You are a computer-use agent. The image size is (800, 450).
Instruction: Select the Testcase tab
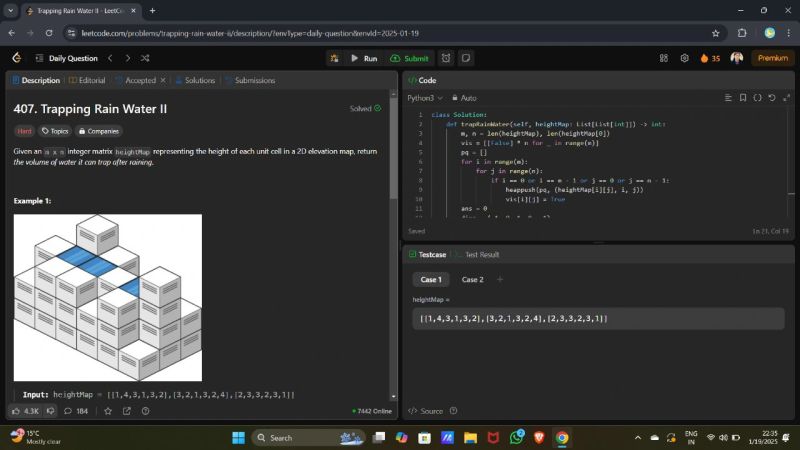(428, 254)
